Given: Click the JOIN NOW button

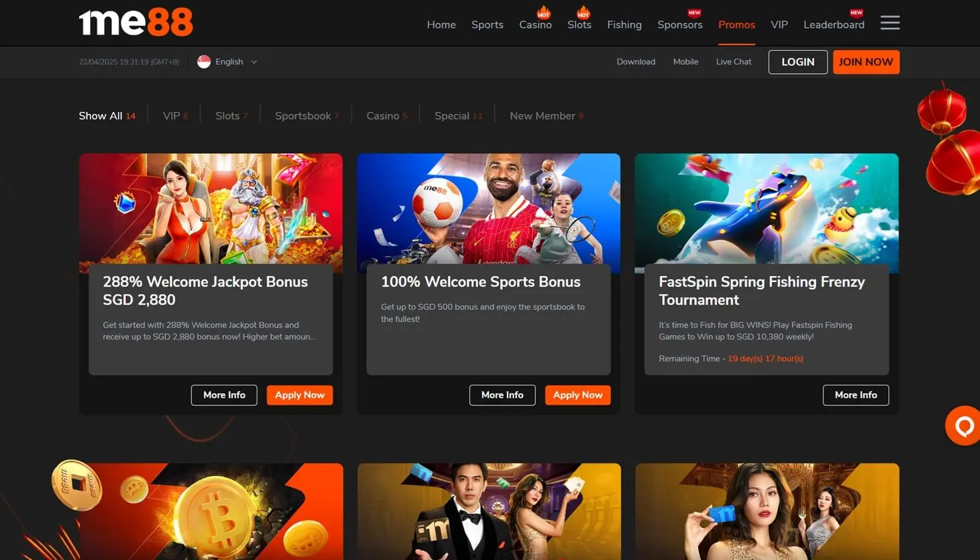Looking at the screenshot, I should click(865, 62).
